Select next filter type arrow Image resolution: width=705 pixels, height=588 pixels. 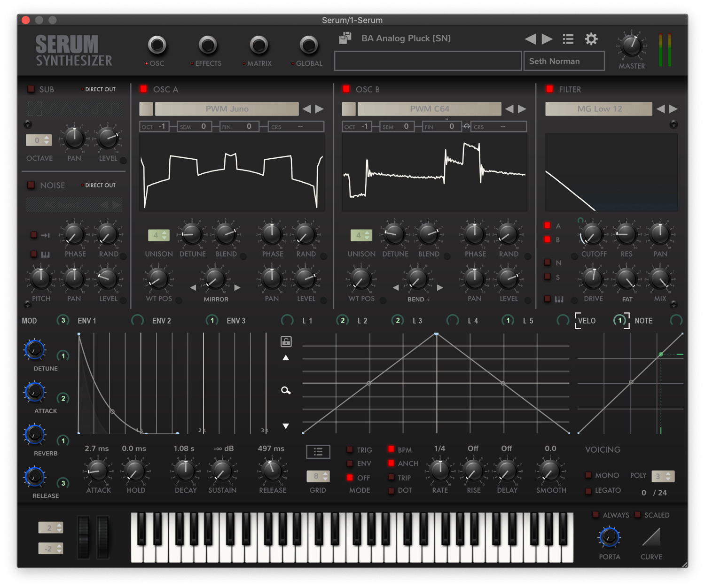pos(674,109)
